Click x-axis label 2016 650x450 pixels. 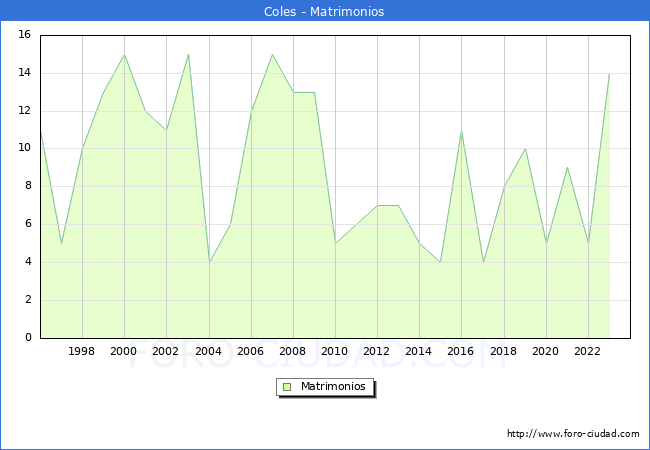click(461, 351)
